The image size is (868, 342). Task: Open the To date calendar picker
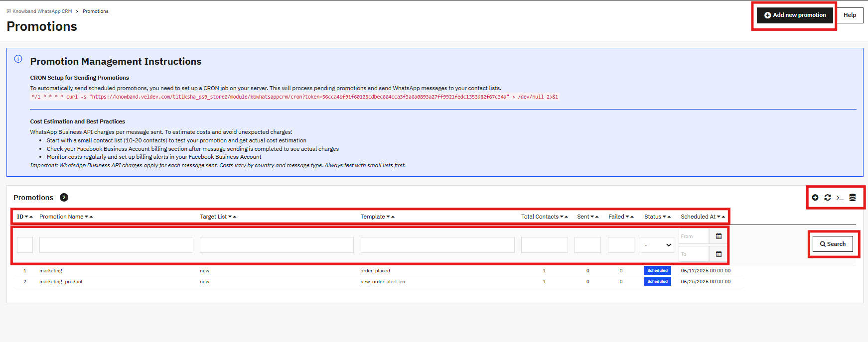(x=719, y=254)
